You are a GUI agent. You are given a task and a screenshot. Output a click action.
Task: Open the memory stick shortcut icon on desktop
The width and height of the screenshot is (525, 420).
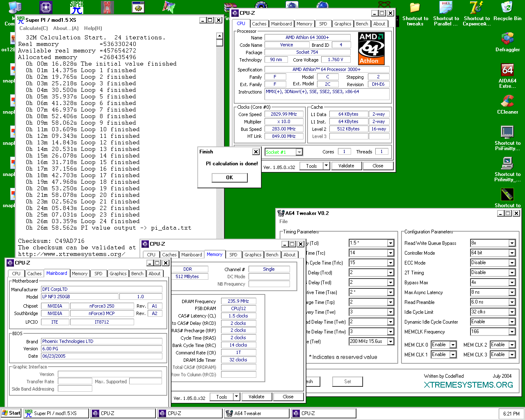507,194
